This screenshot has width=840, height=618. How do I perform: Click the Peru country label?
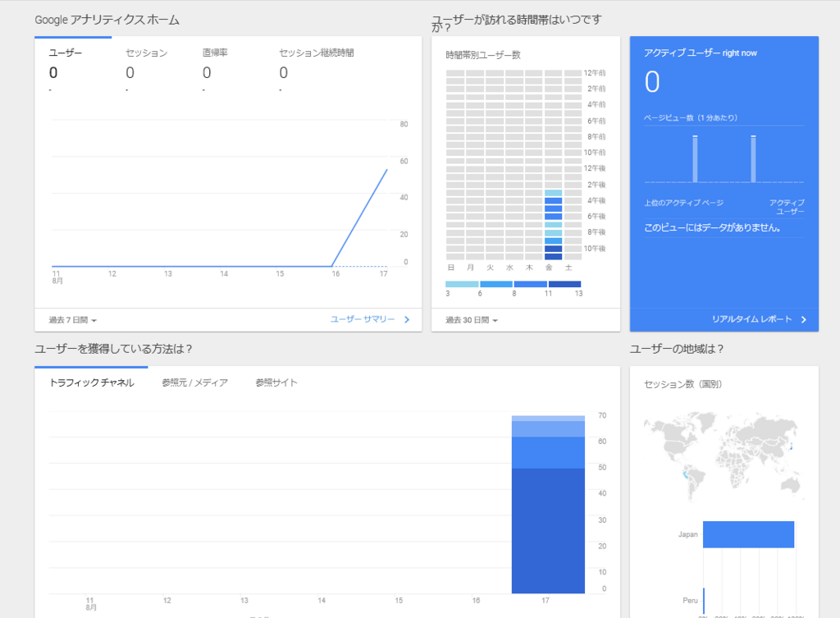(690, 600)
